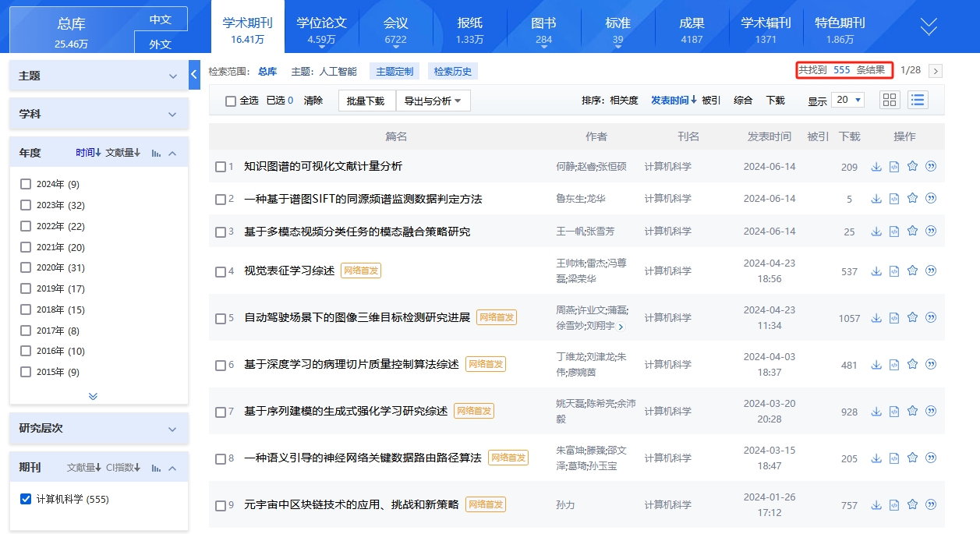Collapse the left sidebar with the blue arrow
Image resolution: width=980 pixels, height=534 pixels.
[x=194, y=75]
